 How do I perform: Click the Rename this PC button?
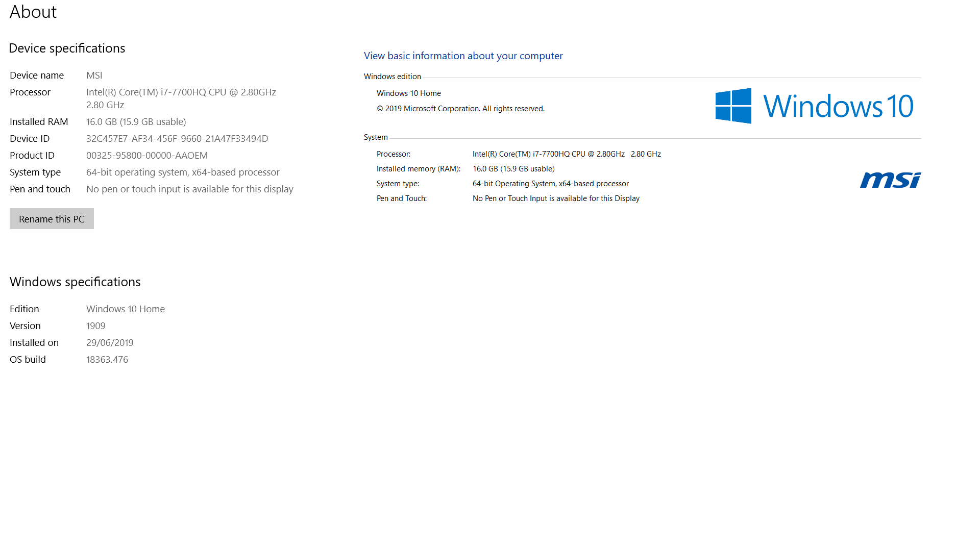pyautogui.click(x=52, y=218)
